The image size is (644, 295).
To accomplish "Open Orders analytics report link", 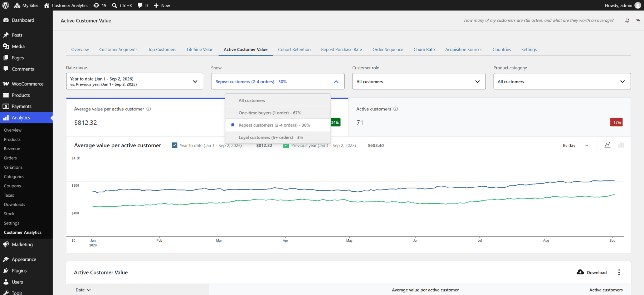I will coord(10,158).
